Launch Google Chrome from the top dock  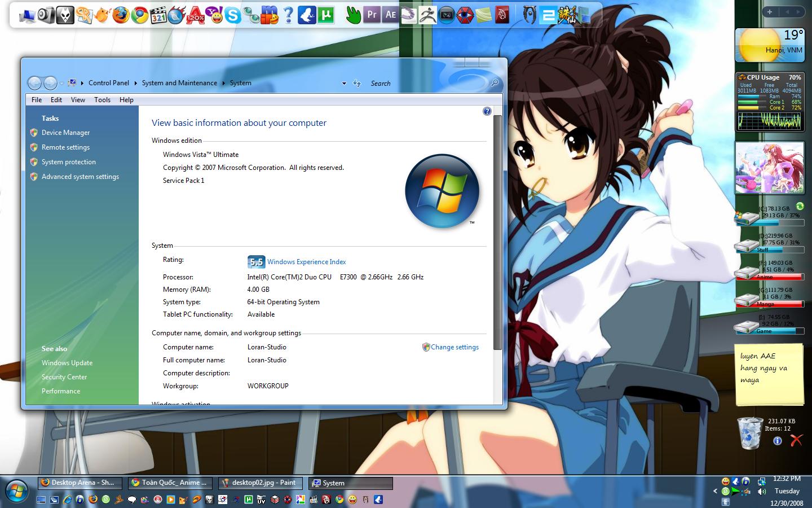coord(140,15)
